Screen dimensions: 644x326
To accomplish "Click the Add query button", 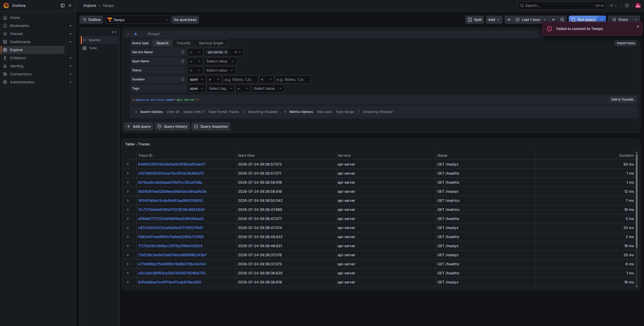I will click(x=138, y=126).
